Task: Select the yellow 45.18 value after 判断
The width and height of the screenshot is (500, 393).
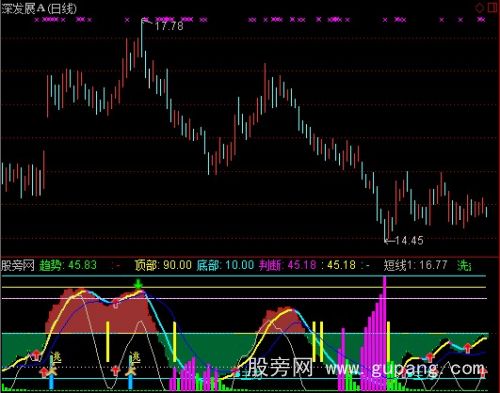Action: coord(341,265)
